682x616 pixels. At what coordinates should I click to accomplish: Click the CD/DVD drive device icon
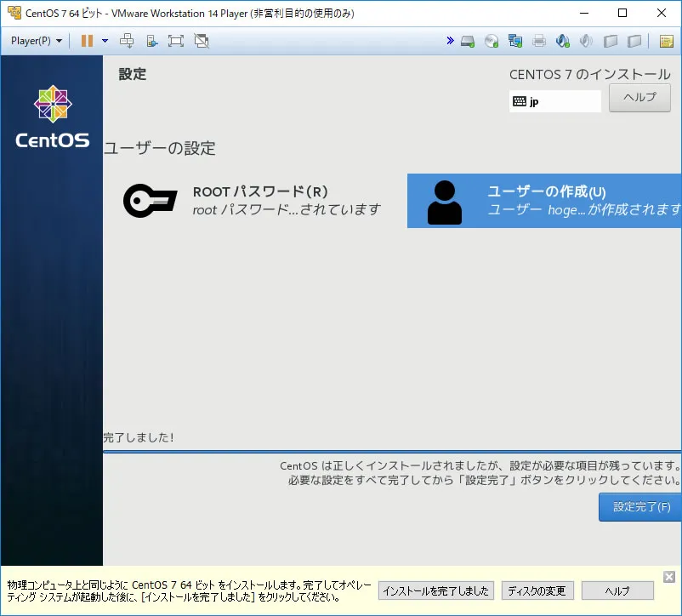pos(492,42)
